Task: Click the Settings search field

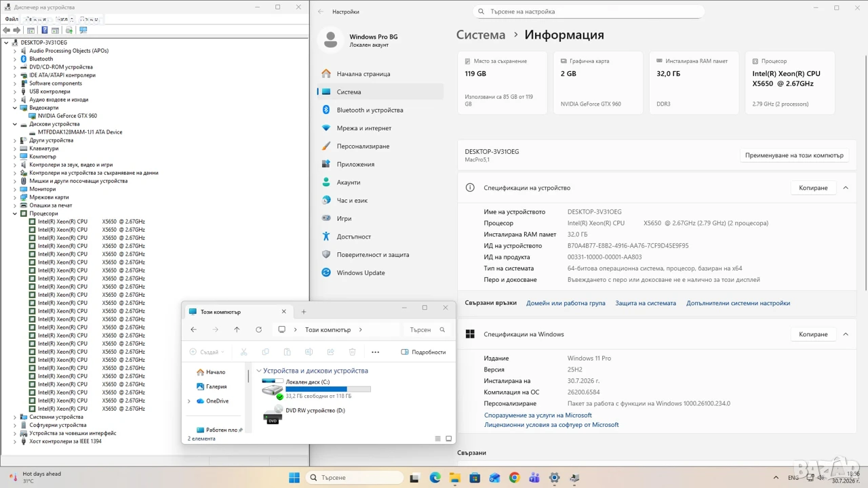Action: pos(589,12)
